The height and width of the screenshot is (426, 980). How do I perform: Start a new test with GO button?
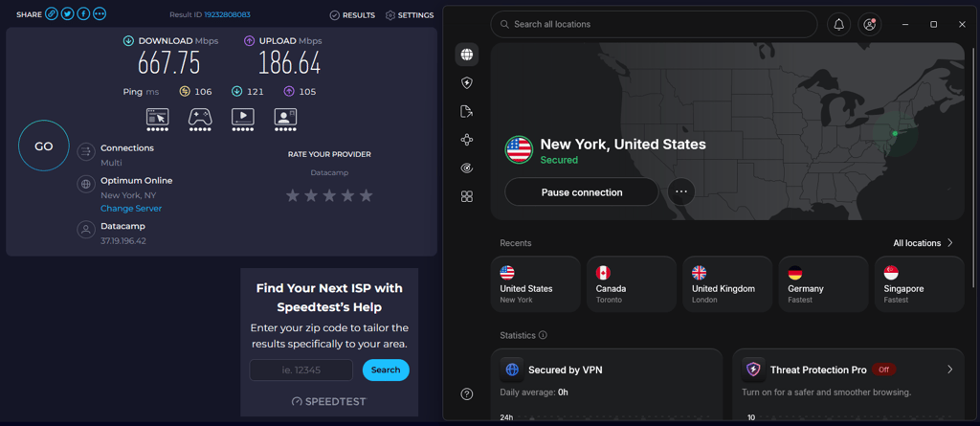tap(44, 146)
